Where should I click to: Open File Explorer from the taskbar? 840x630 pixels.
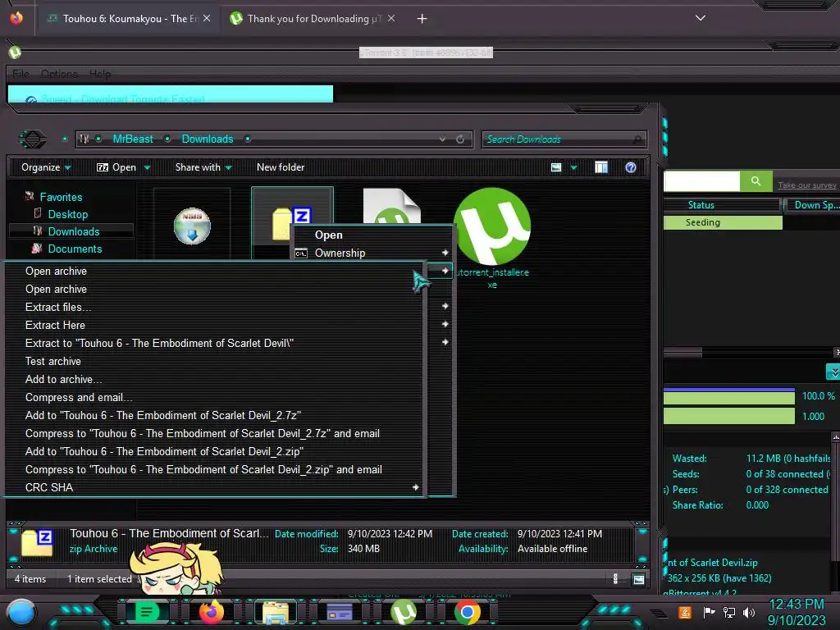click(276, 612)
